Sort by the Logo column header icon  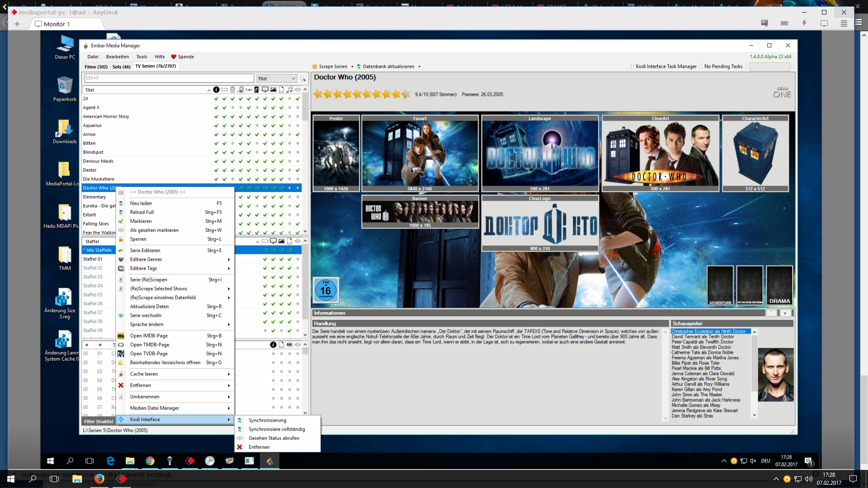(249, 89)
